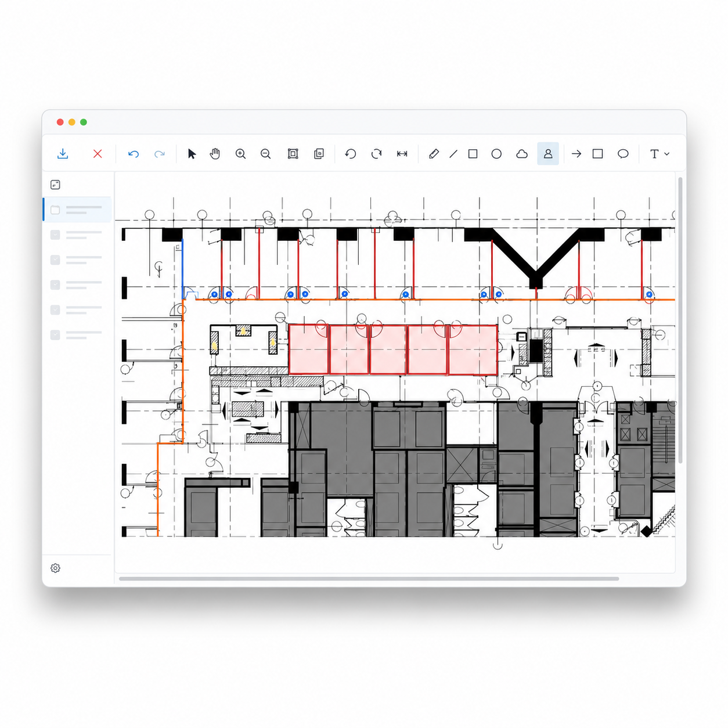Select the leftmost pink highlighted room rectangle

(x=309, y=349)
